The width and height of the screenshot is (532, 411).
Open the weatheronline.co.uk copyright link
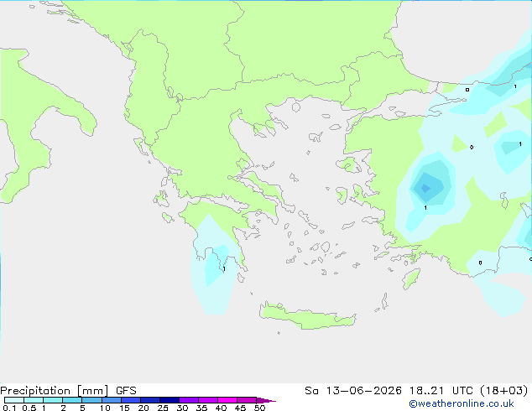tap(462, 403)
